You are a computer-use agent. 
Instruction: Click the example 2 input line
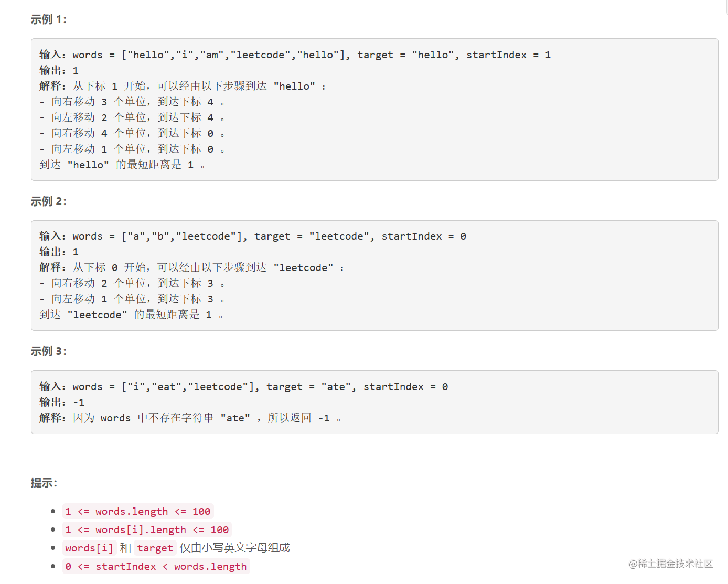tap(253, 236)
